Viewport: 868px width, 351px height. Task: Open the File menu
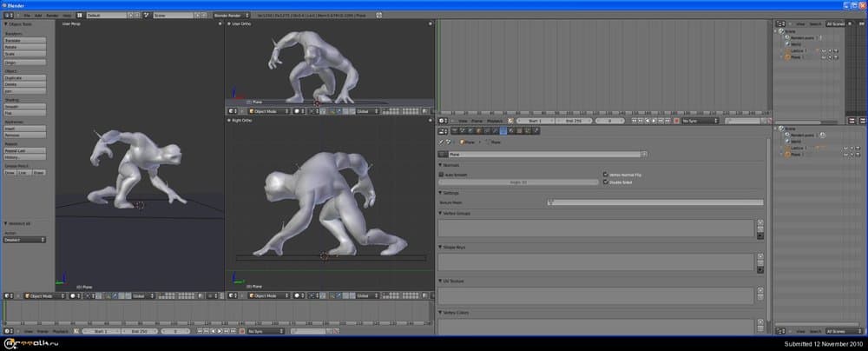click(x=27, y=16)
